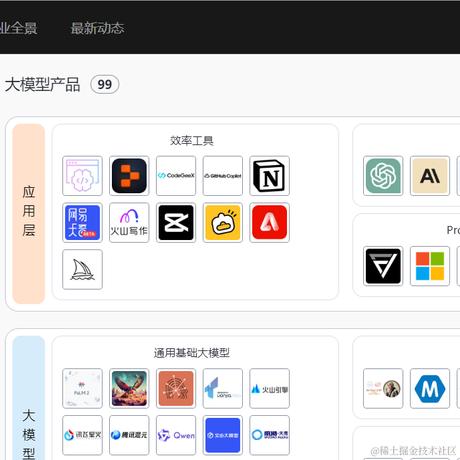
Task: Open the red Adobe logo tile
Action: (269, 222)
